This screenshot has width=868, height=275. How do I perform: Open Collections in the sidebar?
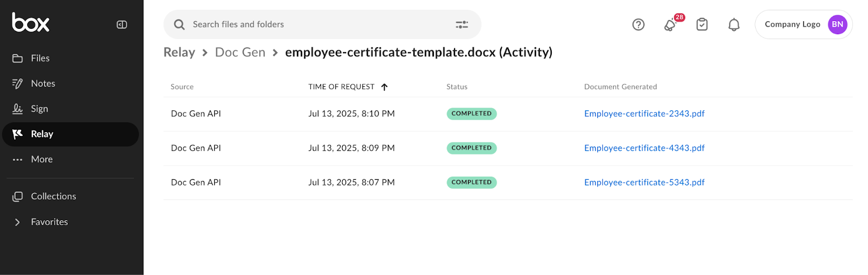53,196
